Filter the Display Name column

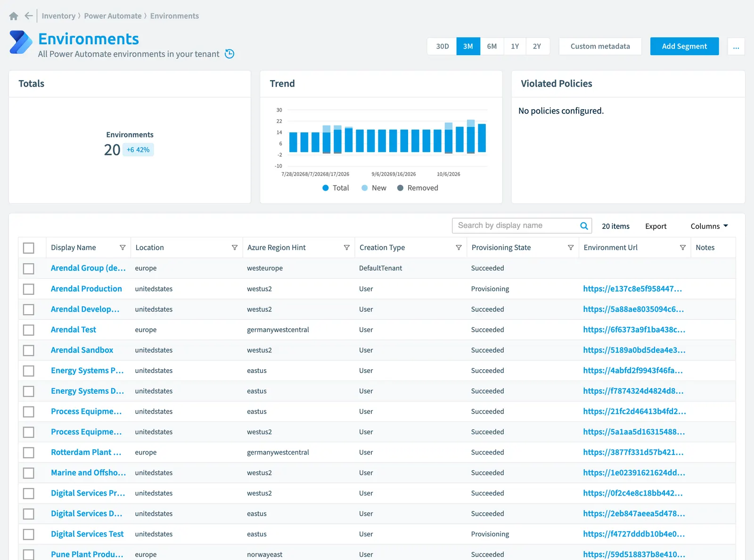123,248
